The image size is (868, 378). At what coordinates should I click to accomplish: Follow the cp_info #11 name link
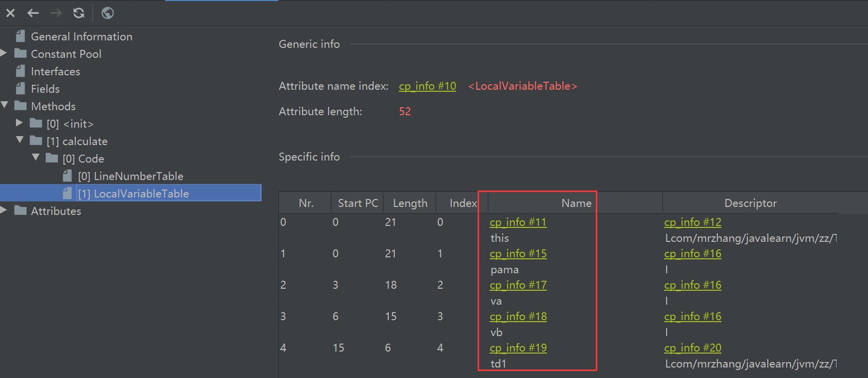pyautogui.click(x=518, y=222)
